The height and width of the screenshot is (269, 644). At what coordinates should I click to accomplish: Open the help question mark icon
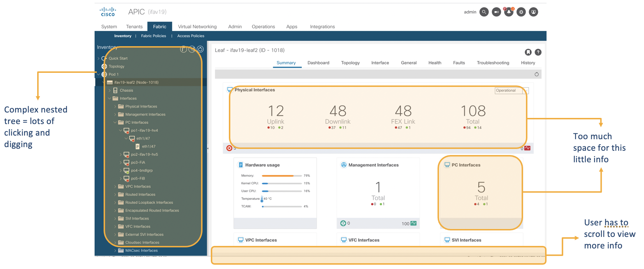click(x=538, y=52)
